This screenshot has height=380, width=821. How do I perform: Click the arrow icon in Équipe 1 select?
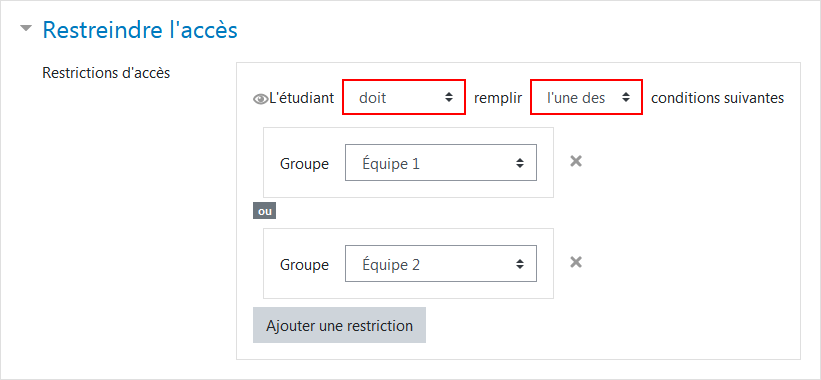519,163
